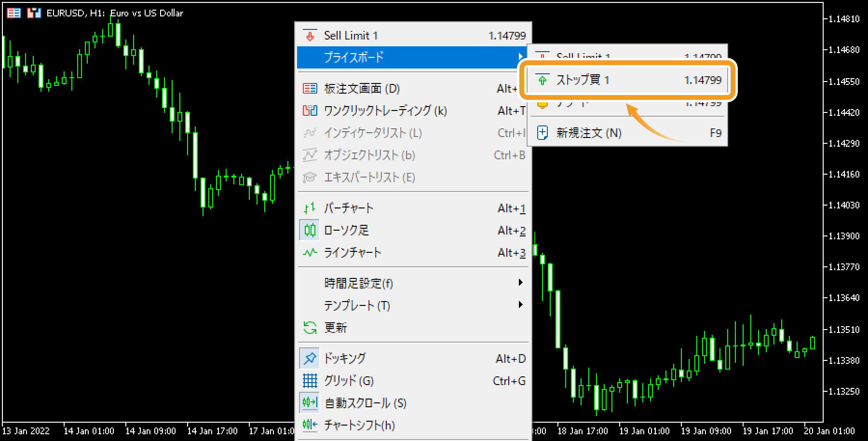Click the 20 Jan 01:00 time label
The height and width of the screenshot is (441, 868).
click(829, 431)
